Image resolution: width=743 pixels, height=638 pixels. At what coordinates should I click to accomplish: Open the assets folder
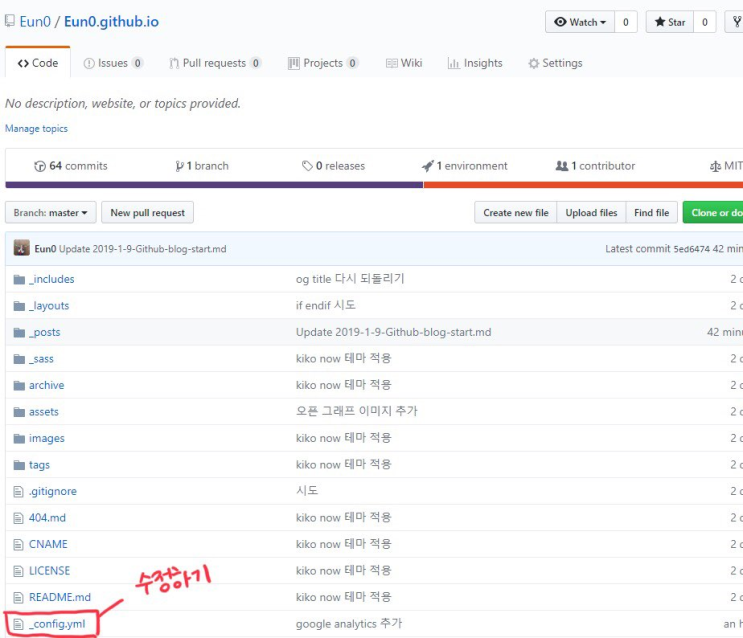(x=44, y=411)
